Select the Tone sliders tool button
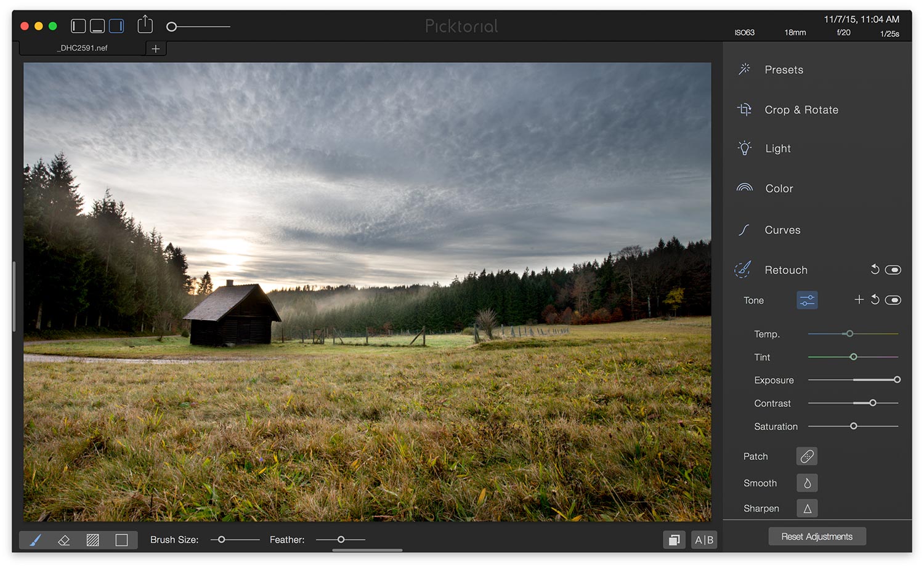 pos(807,300)
